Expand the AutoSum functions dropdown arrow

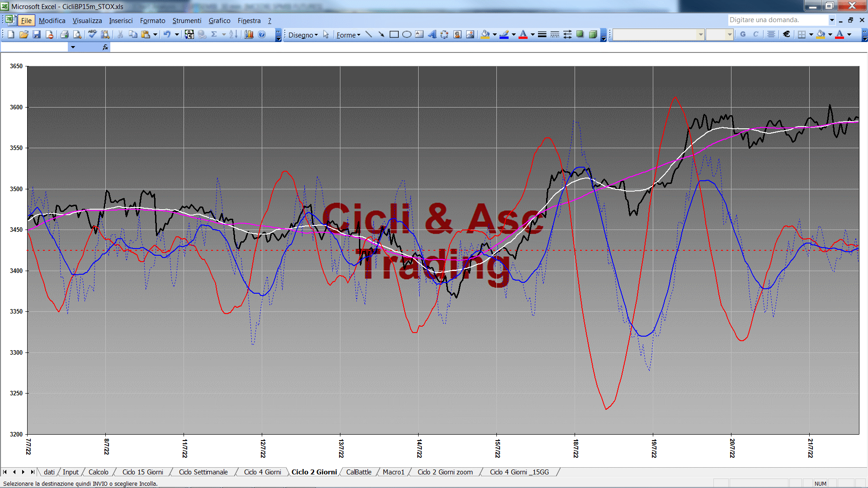tap(223, 34)
